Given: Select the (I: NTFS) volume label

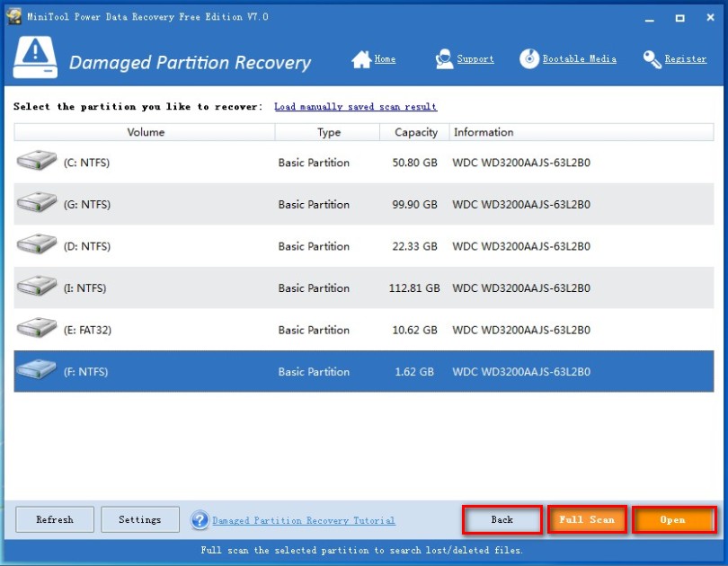Looking at the screenshot, I should click(x=85, y=288).
